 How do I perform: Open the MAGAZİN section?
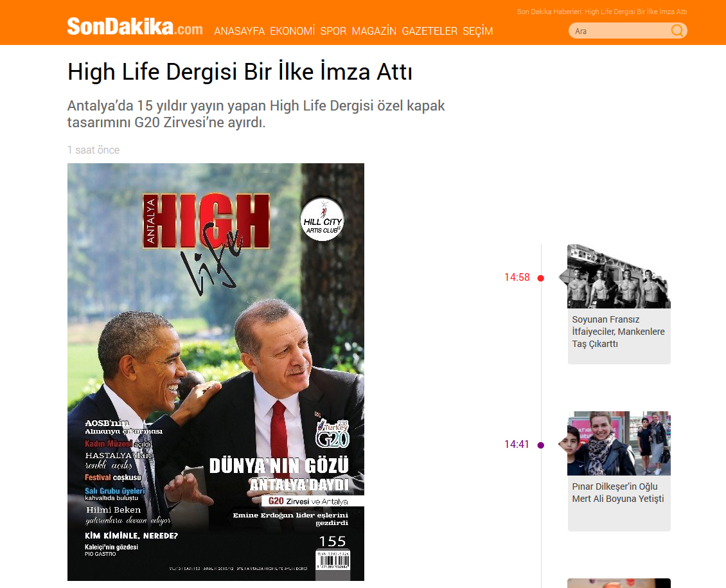[374, 31]
